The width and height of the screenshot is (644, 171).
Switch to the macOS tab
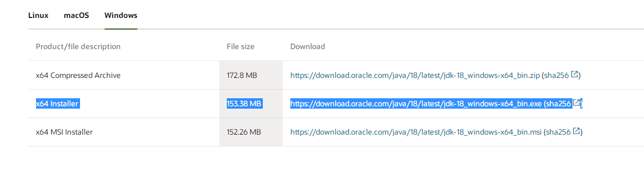pos(76,15)
